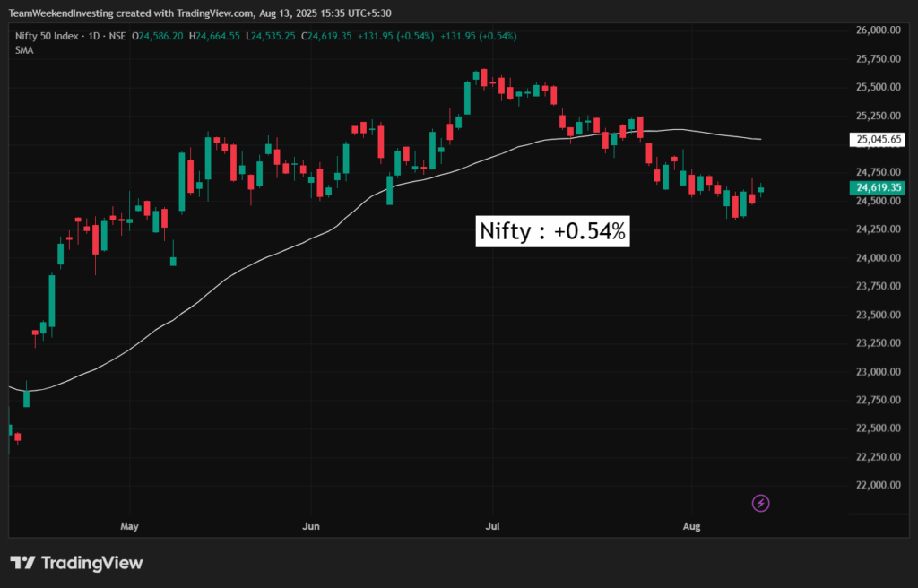This screenshot has width=918, height=588.
Task: Click the 22,000.00 price axis label
Action: pyautogui.click(x=879, y=485)
